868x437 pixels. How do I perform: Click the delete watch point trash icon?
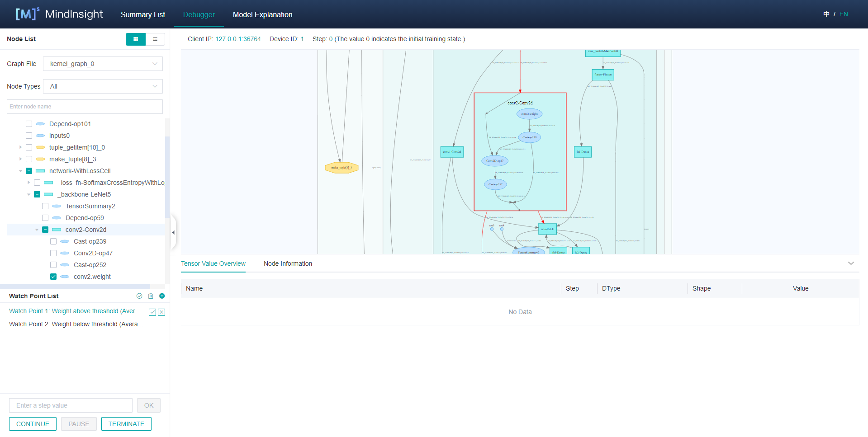(x=151, y=296)
